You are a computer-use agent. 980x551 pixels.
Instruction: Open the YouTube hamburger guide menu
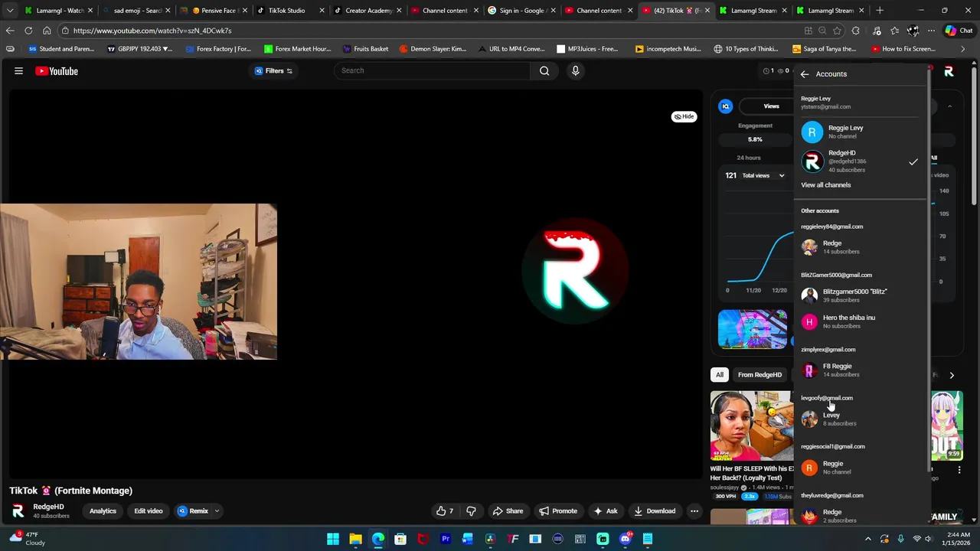click(18, 71)
